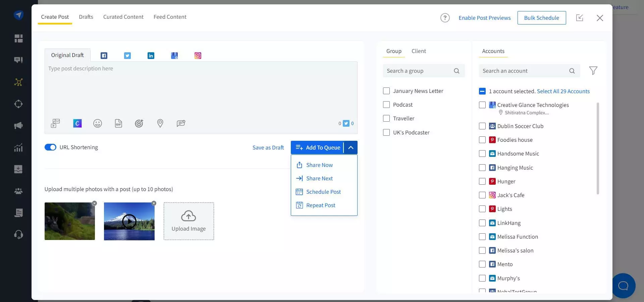The height and width of the screenshot is (302, 644).
Task: Click the minimize composer arrow icon
Action: tap(580, 18)
